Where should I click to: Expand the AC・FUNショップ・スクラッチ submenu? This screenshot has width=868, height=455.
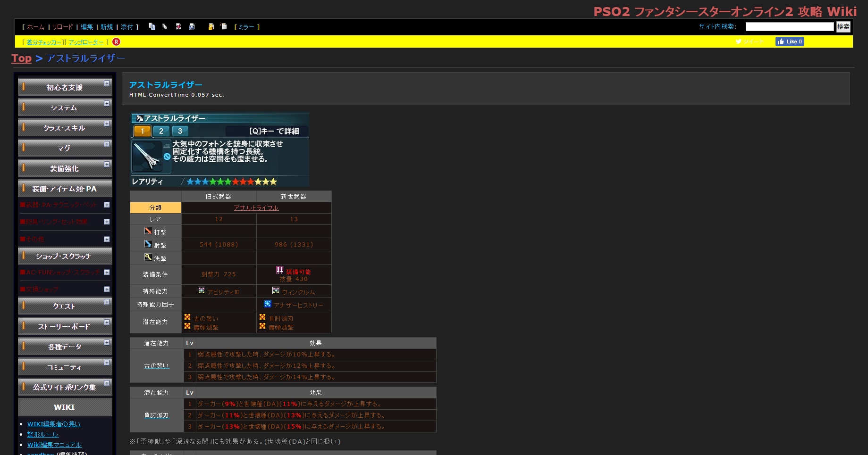(107, 272)
